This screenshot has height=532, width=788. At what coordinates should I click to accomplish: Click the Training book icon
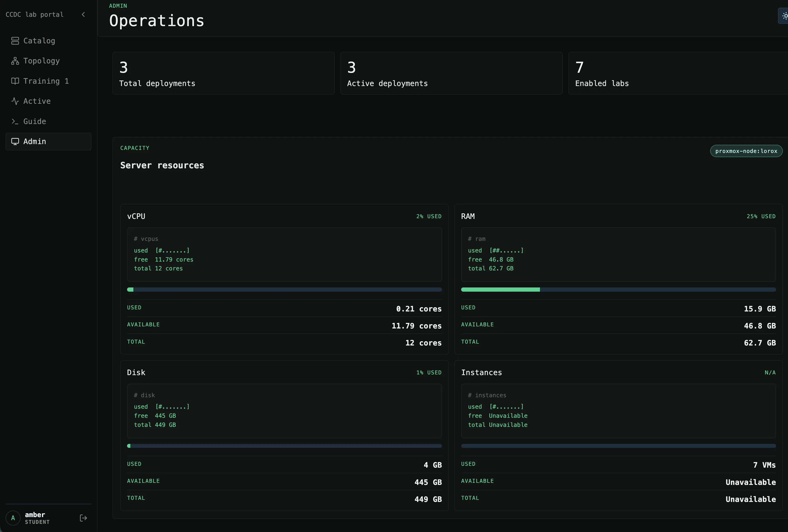coord(15,81)
